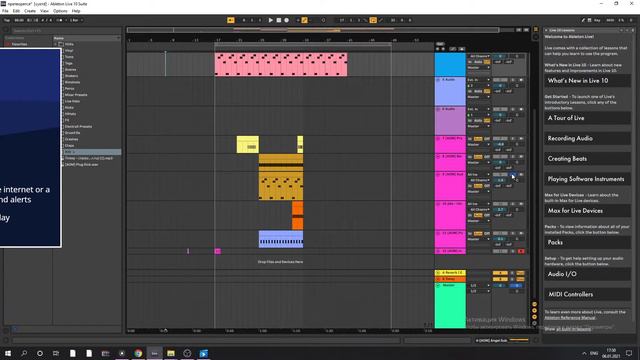Fold the 5 Audio track
The height and width of the screenshot is (360, 640).
pos(438,80)
